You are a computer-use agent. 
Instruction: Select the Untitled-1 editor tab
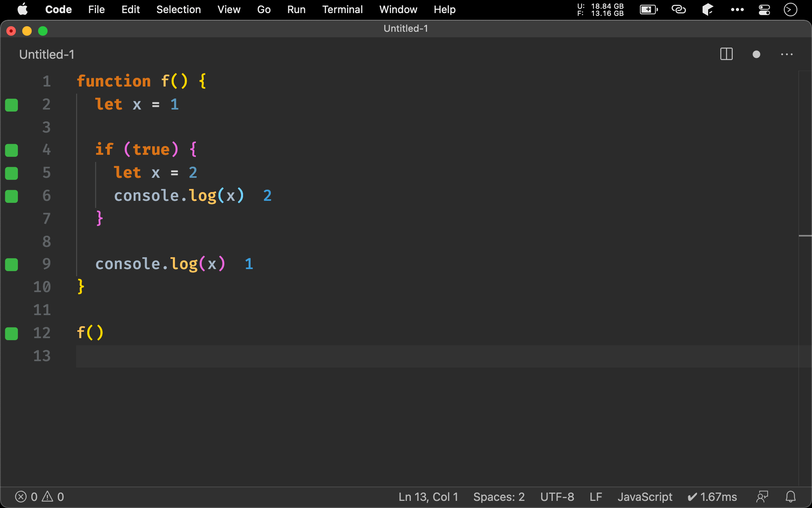pyautogui.click(x=47, y=54)
